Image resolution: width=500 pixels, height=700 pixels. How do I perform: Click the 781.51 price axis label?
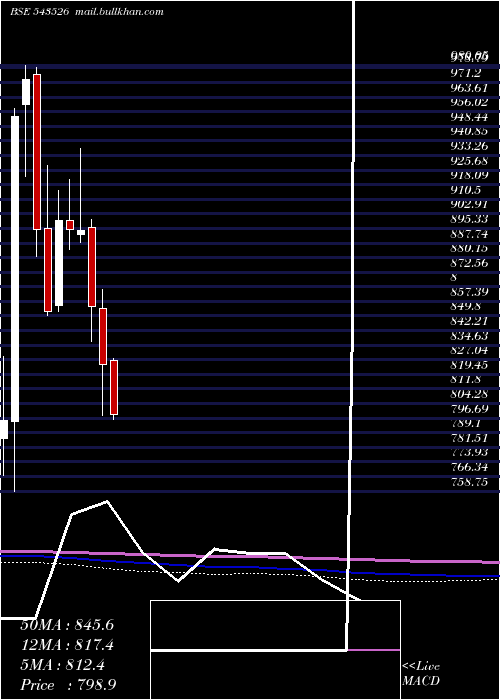(469, 438)
